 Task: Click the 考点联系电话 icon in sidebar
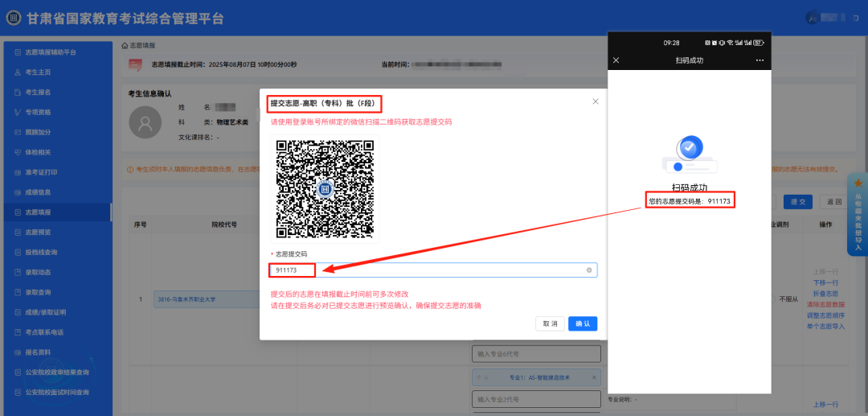(x=18, y=332)
